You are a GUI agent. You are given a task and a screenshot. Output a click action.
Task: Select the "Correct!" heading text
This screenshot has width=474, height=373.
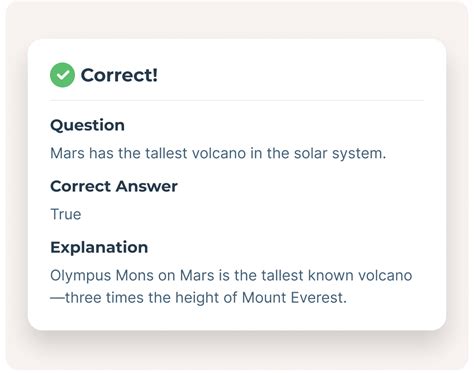click(x=119, y=75)
